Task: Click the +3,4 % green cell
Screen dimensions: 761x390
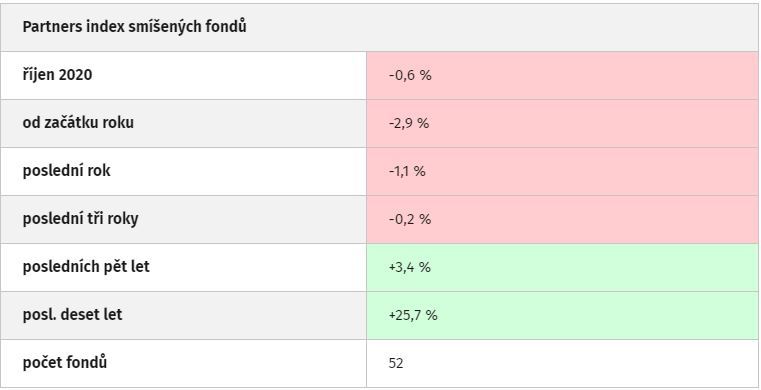Action: pyautogui.click(x=562, y=267)
